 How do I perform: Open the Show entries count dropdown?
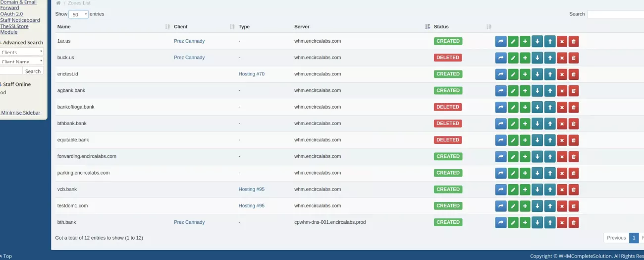point(78,14)
